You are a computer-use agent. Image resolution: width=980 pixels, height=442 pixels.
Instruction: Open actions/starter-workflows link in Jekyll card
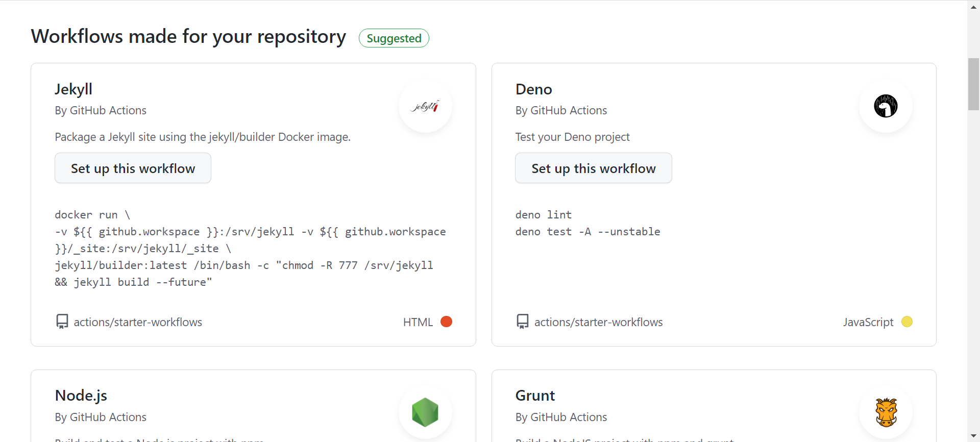[138, 322]
